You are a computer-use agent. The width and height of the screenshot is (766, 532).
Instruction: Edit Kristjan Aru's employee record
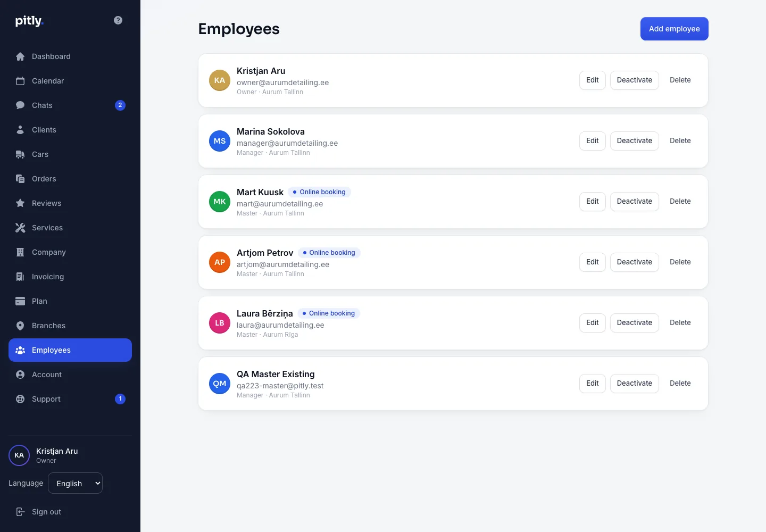tap(593, 80)
